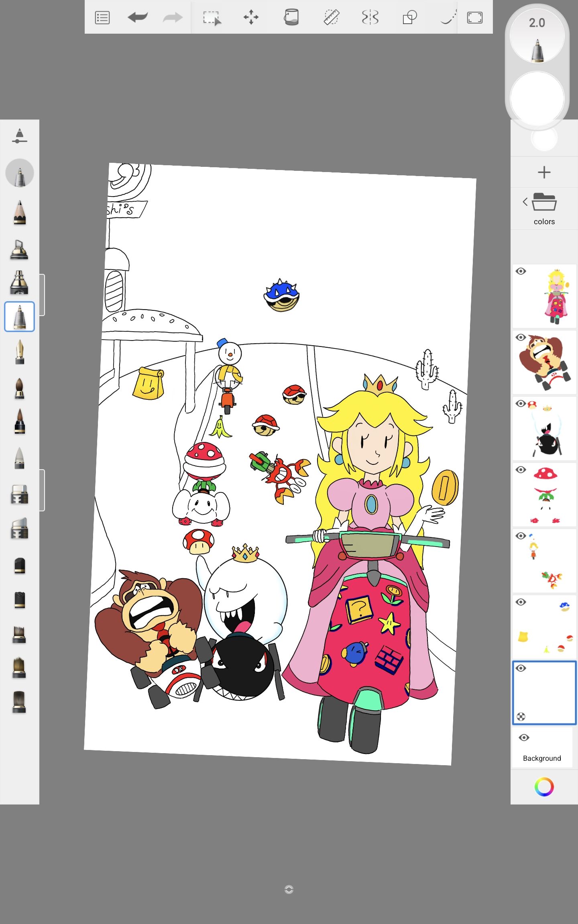Redo the undone stroke

click(173, 17)
